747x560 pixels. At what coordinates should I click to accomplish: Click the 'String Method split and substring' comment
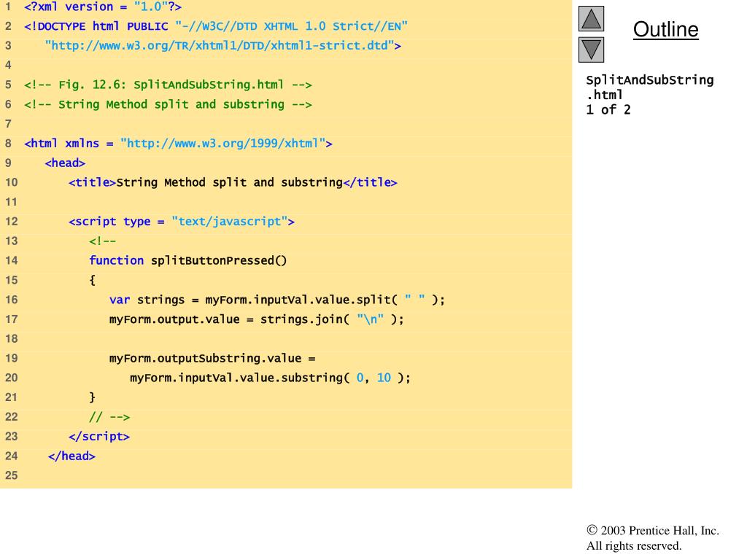point(169,104)
